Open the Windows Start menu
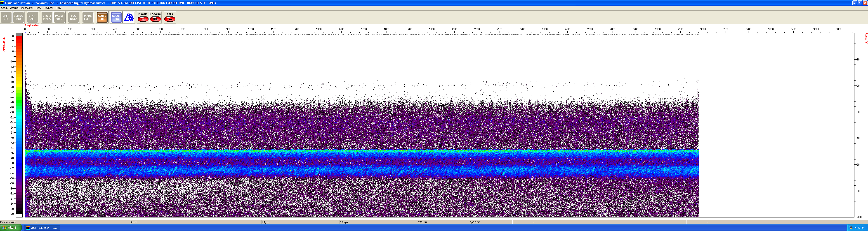 pos(10,228)
